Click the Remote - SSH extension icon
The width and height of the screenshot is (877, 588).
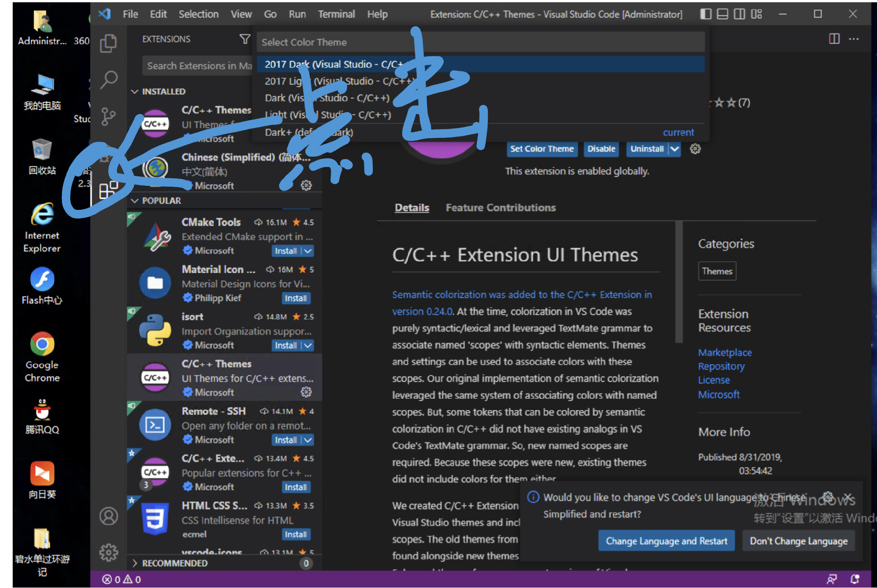point(155,425)
